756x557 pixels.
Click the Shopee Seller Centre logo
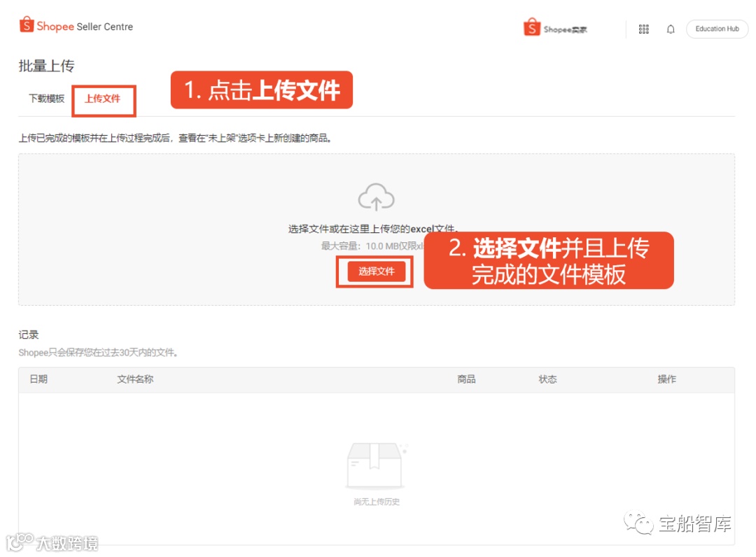(76, 25)
